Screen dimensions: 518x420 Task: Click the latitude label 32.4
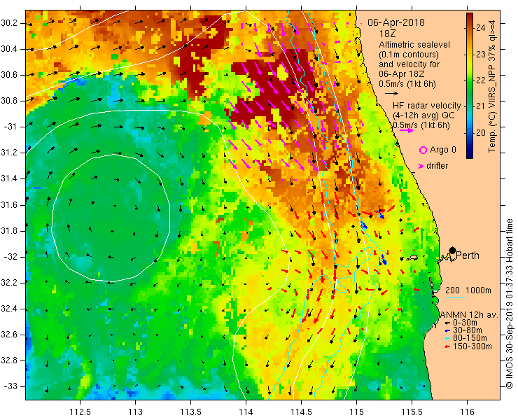9,309
